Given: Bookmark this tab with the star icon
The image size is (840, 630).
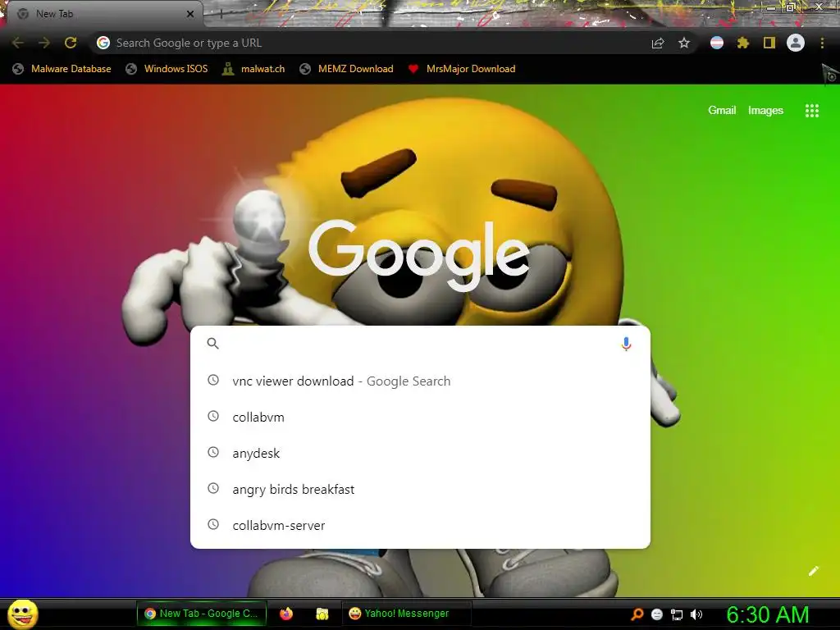Looking at the screenshot, I should (x=684, y=43).
